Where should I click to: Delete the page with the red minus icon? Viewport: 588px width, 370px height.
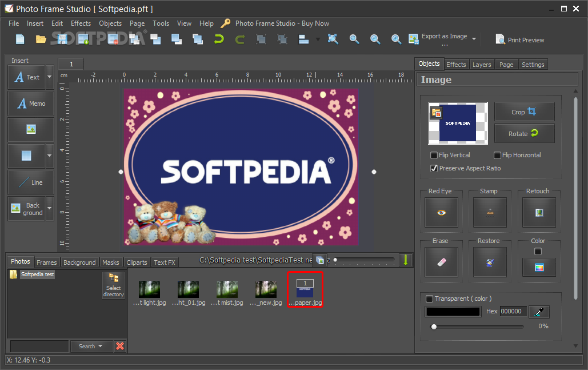113,39
